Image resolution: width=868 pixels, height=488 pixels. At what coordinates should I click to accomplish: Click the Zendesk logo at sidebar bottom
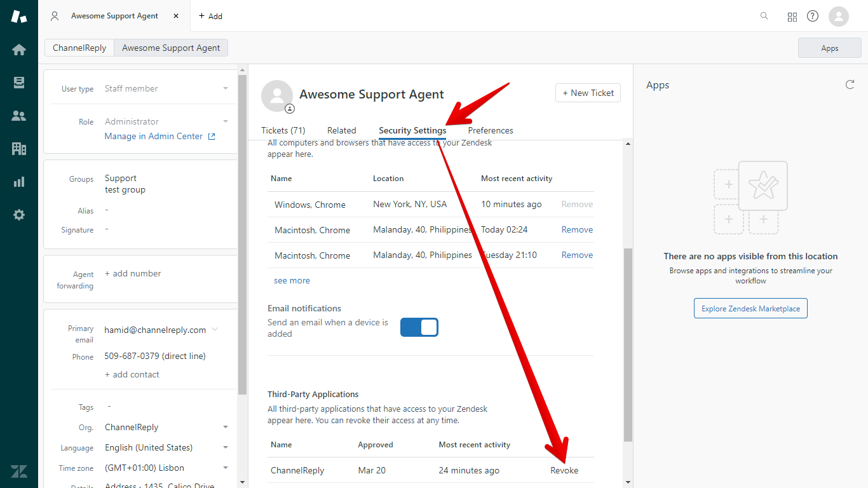pyautogui.click(x=19, y=471)
